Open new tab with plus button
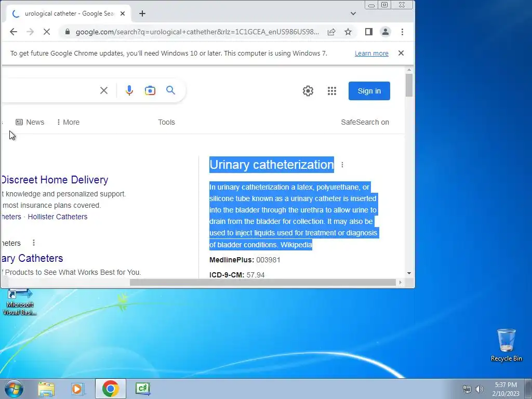The width and height of the screenshot is (532, 399). [x=142, y=14]
